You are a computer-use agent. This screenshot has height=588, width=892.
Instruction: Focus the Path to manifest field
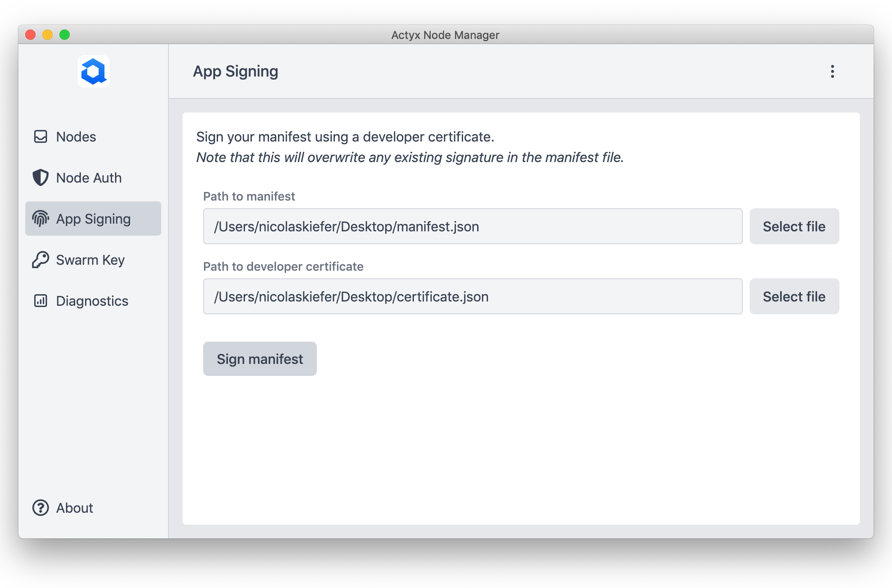click(x=472, y=226)
